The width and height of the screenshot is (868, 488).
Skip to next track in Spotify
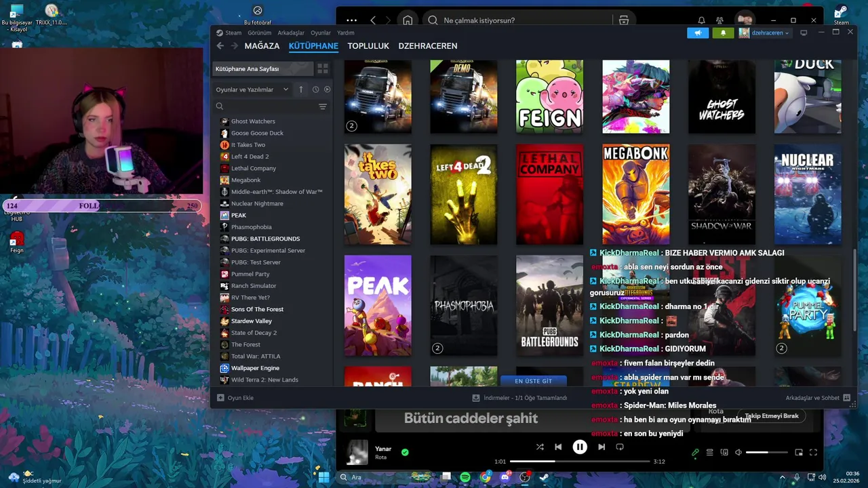pyautogui.click(x=601, y=447)
